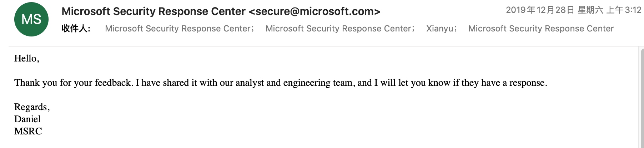Image resolution: width=644 pixels, height=148 pixels.
Task: Select the last recipient after Xianyu
Action: coord(541,29)
